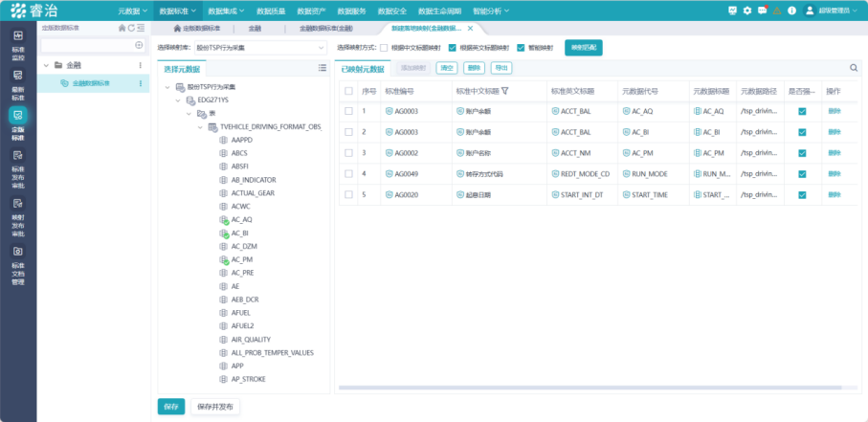Click the list menu icon beside 选择元数据
Screen dimensions: 868x422
coord(323,68)
